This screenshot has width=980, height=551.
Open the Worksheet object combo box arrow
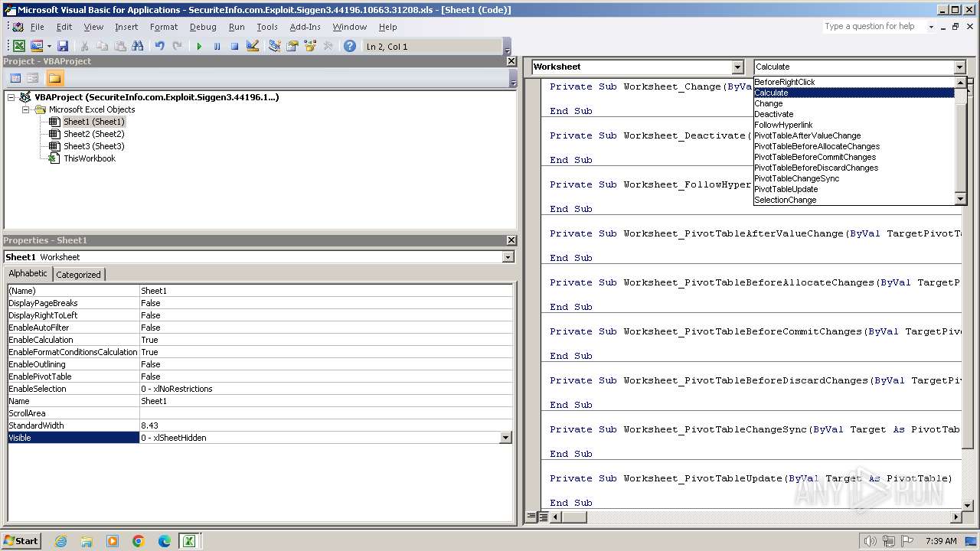(x=737, y=67)
